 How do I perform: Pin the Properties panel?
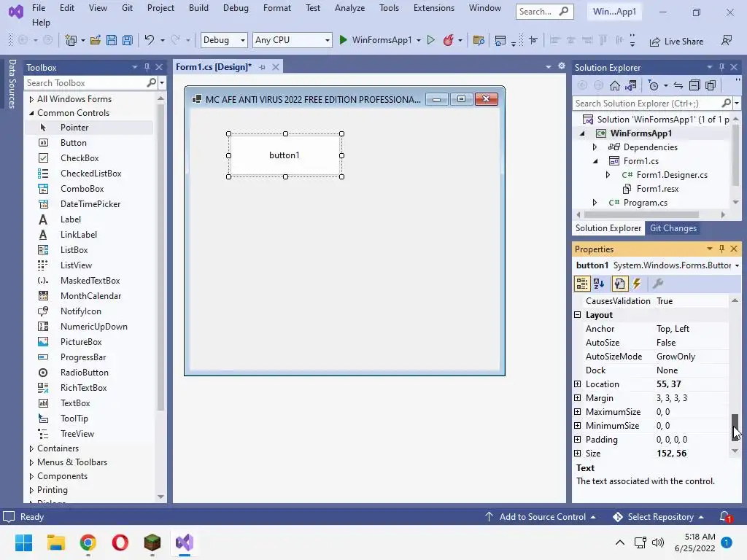click(x=721, y=249)
